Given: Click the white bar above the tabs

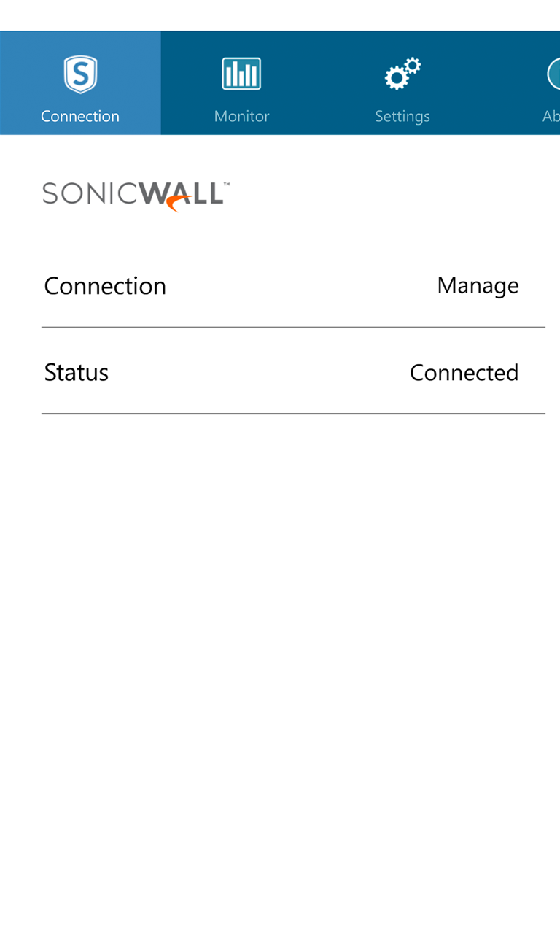Looking at the screenshot, I should [x=280, y=15].
